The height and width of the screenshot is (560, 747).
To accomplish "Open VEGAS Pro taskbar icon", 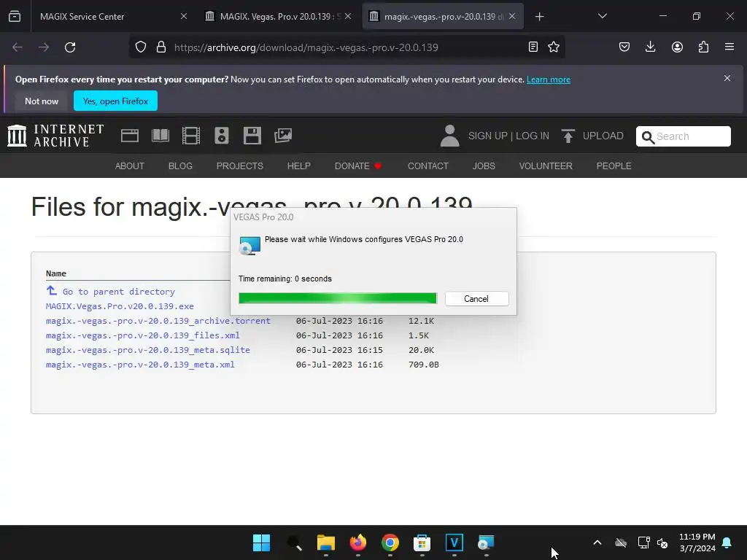I will (x=454, y=542).
